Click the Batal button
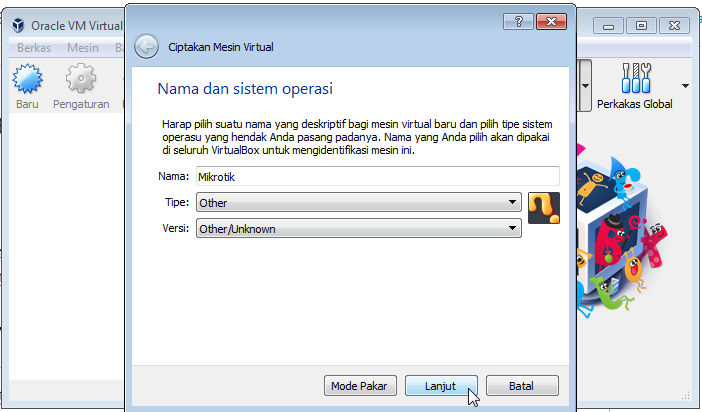Viewport: 702px width, 412px height. (x=522, y=386)
